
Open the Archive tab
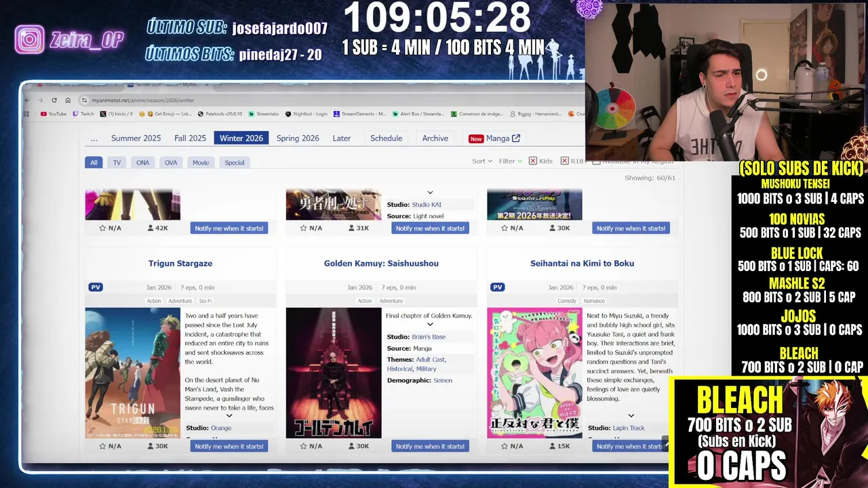[435, 138]
